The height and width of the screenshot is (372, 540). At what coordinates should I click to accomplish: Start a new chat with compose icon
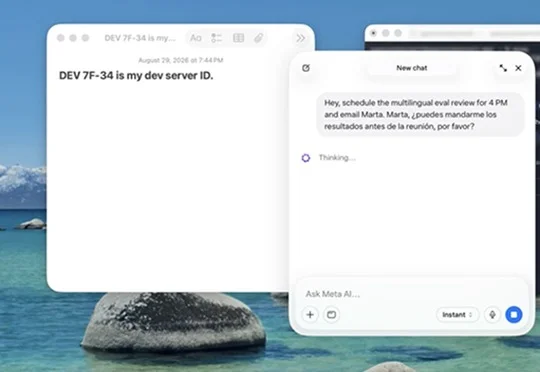(x=306, y=68)
